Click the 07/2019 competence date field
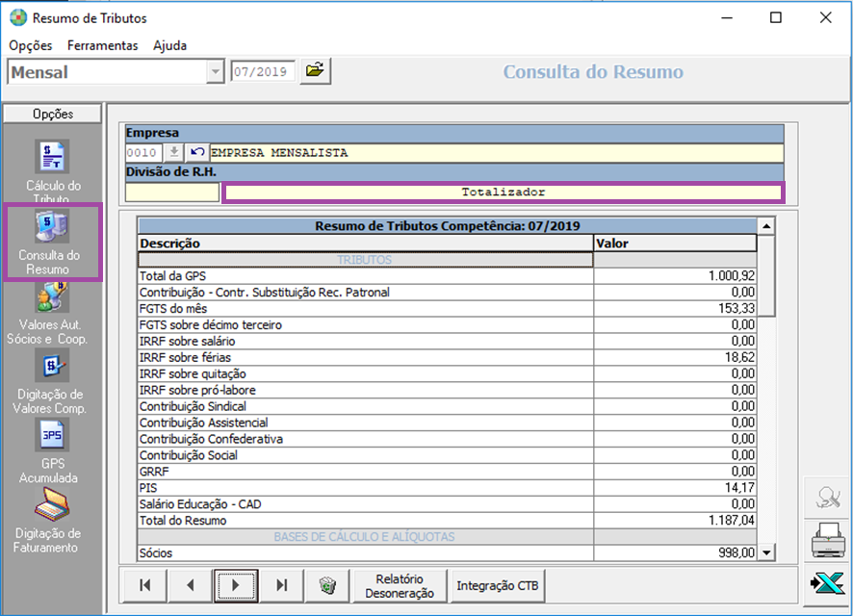853x616 pixels. tap(263, 72)
